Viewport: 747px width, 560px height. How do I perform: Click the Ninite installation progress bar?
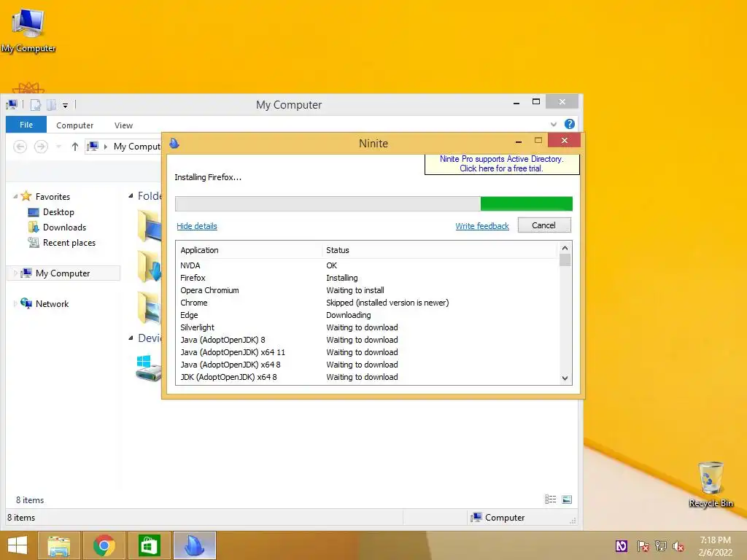pos(373,204)
